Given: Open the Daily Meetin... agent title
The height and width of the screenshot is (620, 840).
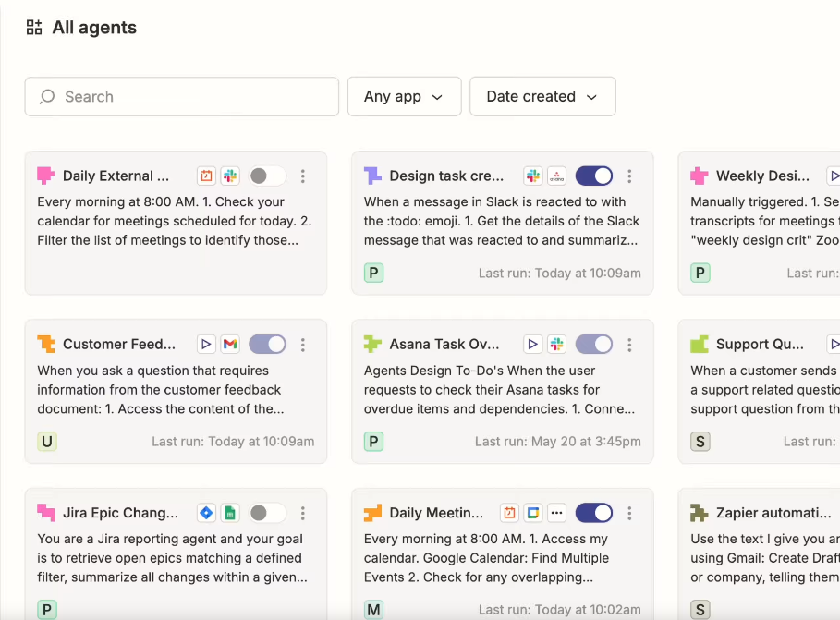Looking at the screenshot, I should [x=436, y=513].
